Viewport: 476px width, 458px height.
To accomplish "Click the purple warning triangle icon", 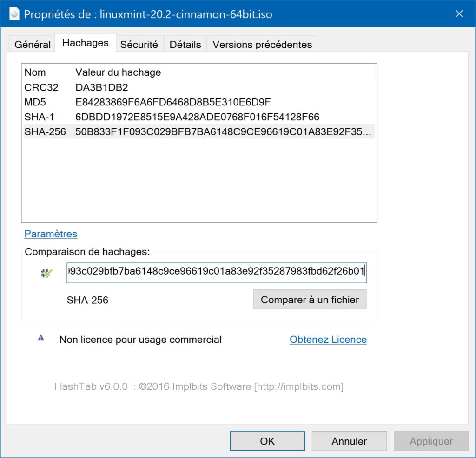I will tap(41, 338).
